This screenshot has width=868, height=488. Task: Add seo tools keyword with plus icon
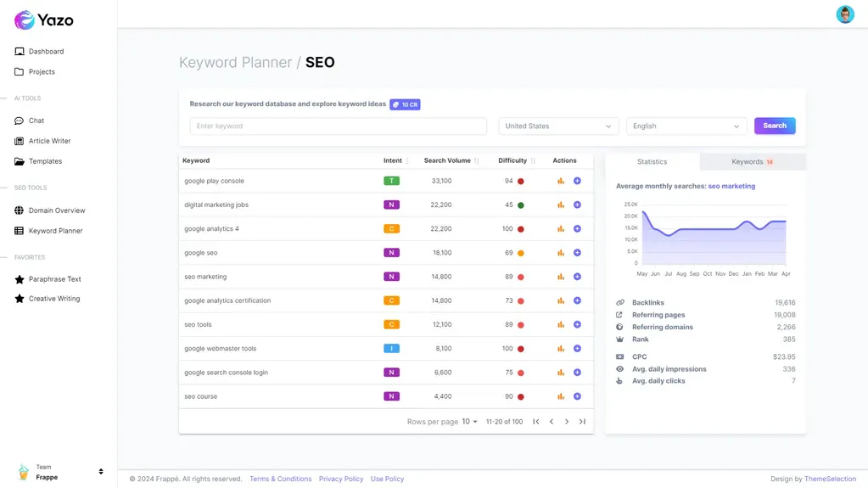[577, 324]
